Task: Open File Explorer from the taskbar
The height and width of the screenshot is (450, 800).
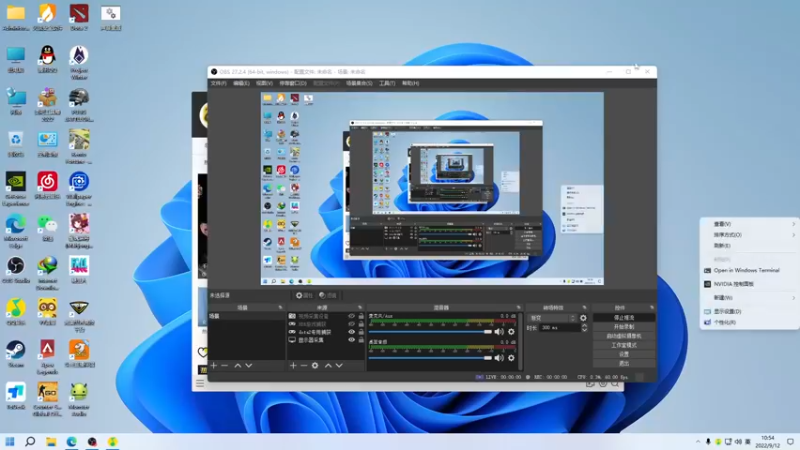Action: coord(51,441)
